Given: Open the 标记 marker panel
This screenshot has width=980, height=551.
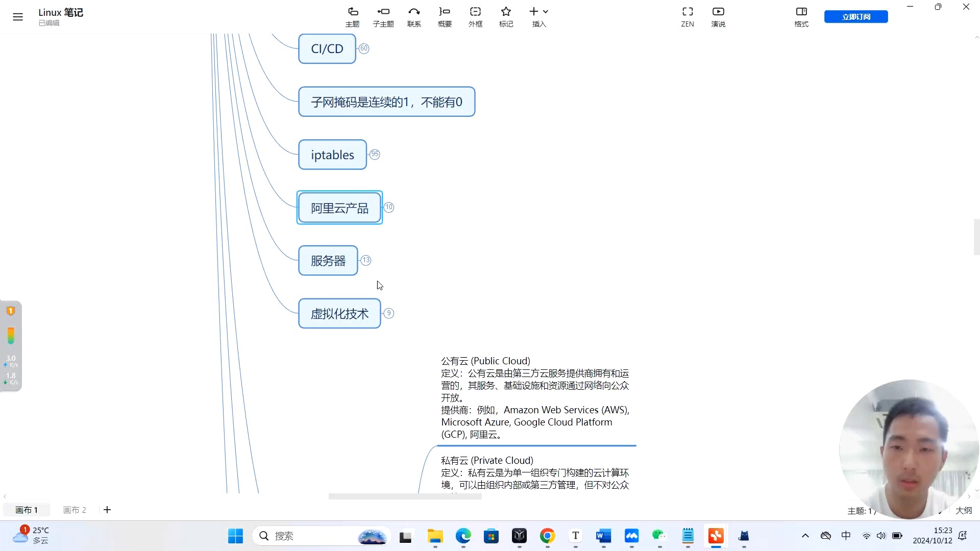Looking at the screenshot, I should click(x=506, y=17).
